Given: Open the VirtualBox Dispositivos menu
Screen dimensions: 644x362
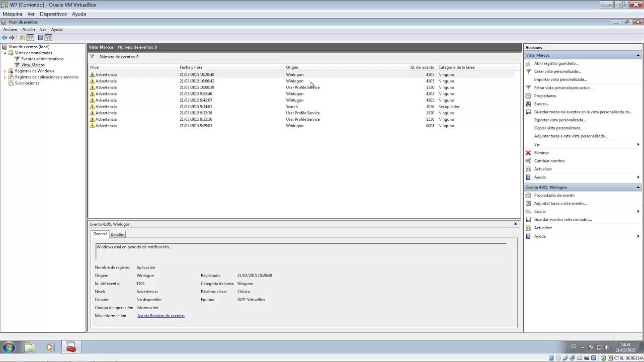Looking at the screenshot, I should pyautogui.click(x=53, y=14).
